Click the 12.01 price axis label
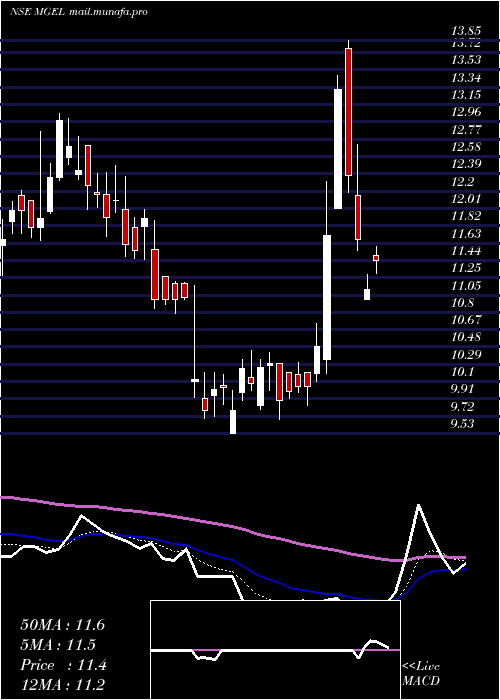 click(x=466, y=199)
